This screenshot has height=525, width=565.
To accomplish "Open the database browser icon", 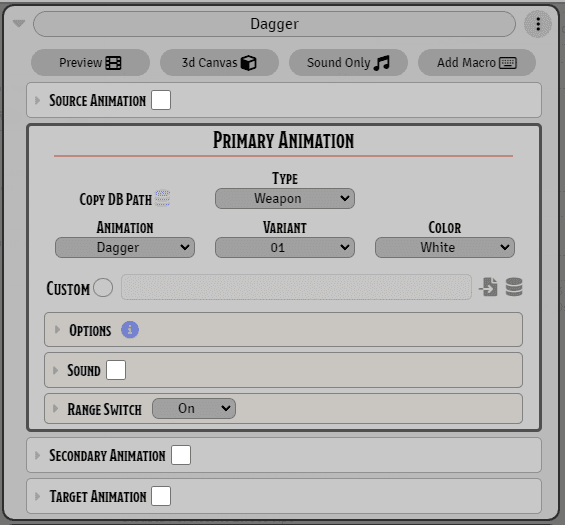I will [514, 287].
